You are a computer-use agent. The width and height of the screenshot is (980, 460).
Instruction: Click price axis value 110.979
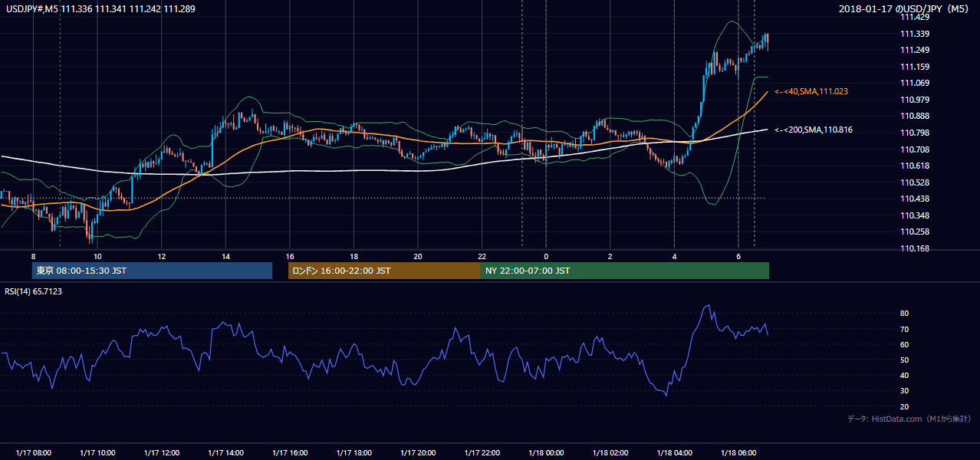(915, 100)
